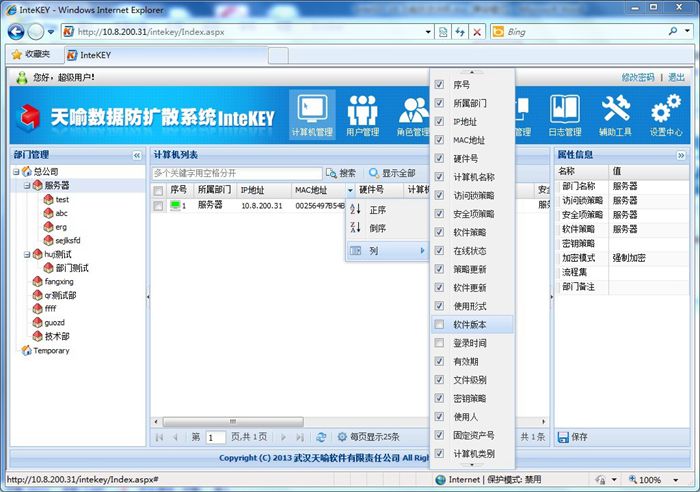
Task: Collapse the 总公司 tree node
Action: [16, 171]
